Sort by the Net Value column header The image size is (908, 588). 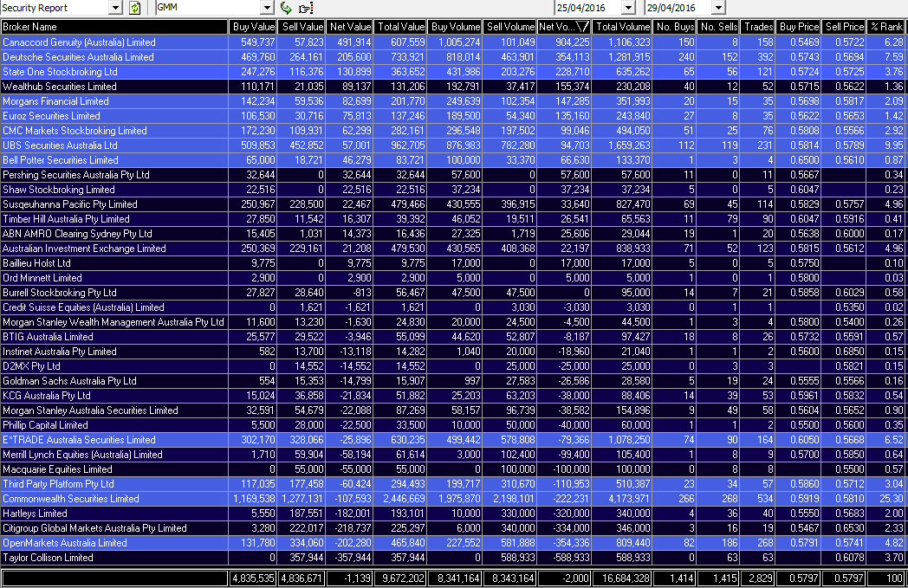[350, 27]
